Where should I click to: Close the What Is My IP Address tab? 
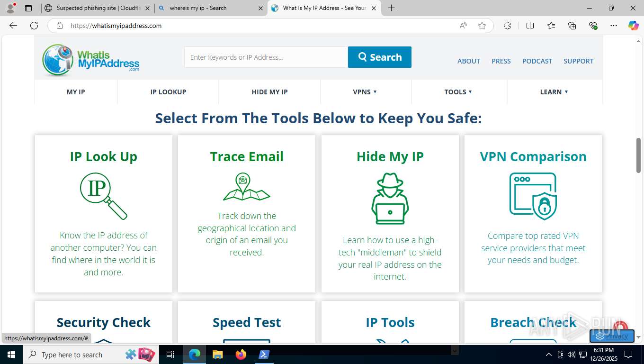coord(374,8)
